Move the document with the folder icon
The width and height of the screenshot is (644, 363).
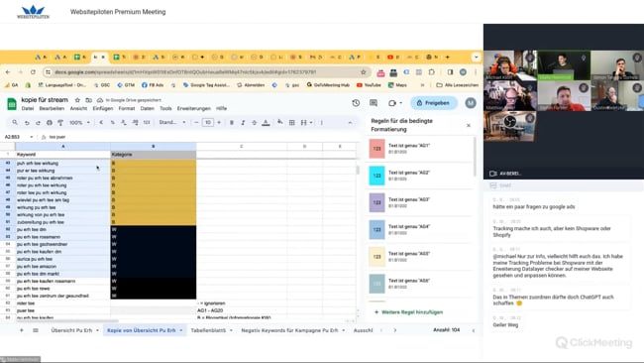[89, 100]
